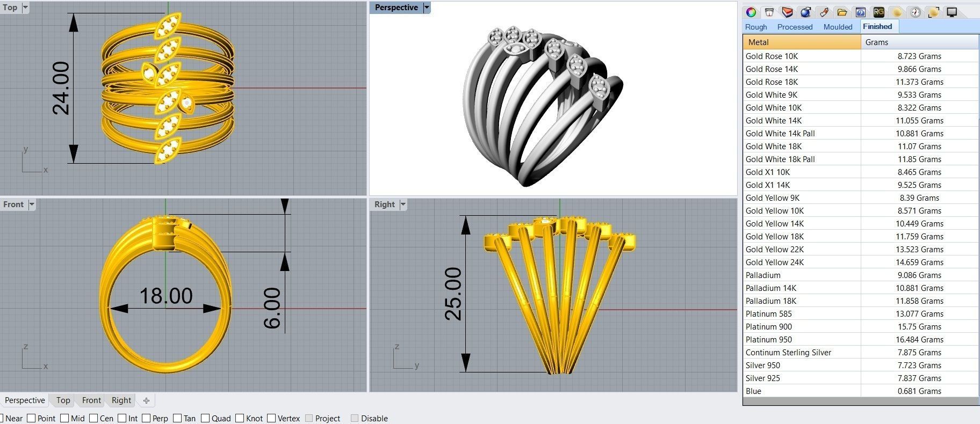
Task: Add a new viewport tab with plus icon
Action: pos(146,400)
